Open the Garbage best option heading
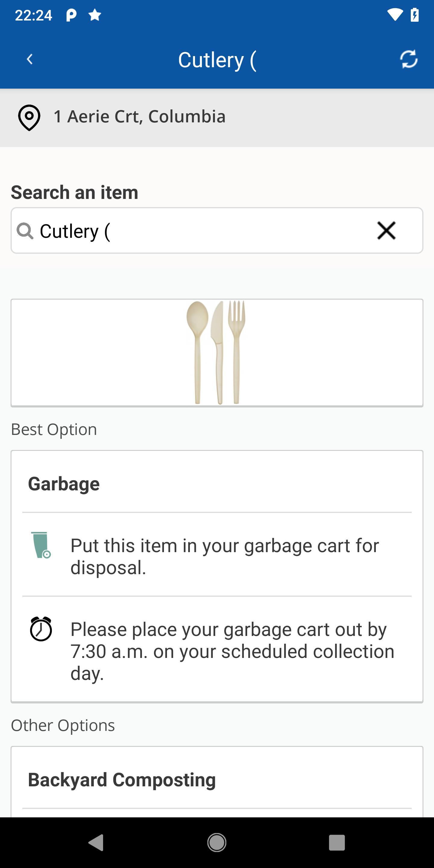The height and width of the screenshot is (868, 434). pyautogui.click(x=64, y=484)
